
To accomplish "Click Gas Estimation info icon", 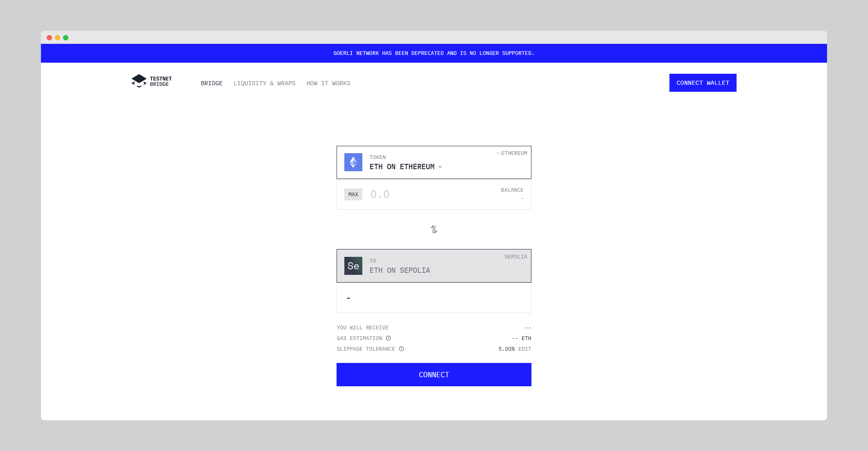I will click(388, 338).
